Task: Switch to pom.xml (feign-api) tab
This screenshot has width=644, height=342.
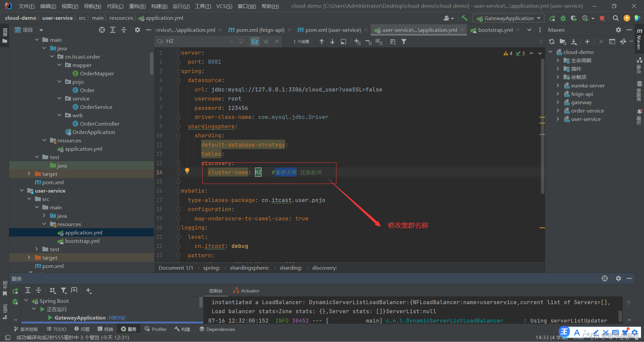Action: pyautogui.click(x=260, y=30)
